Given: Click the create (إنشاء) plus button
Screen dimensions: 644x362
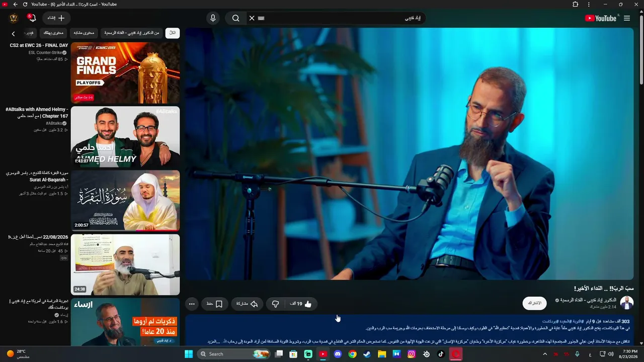Looking at the screenshot, I should (x=56, y=18).
